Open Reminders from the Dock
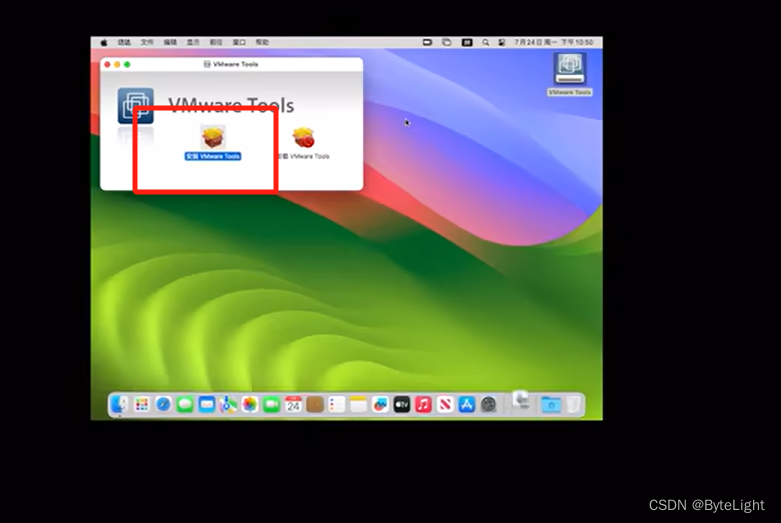 pos(337,404)
